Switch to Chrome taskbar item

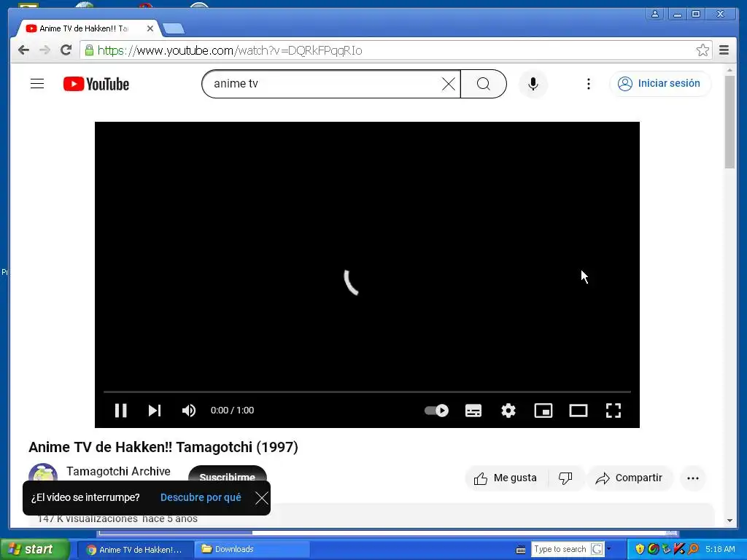pyautogui.click(x=135, y=550)
